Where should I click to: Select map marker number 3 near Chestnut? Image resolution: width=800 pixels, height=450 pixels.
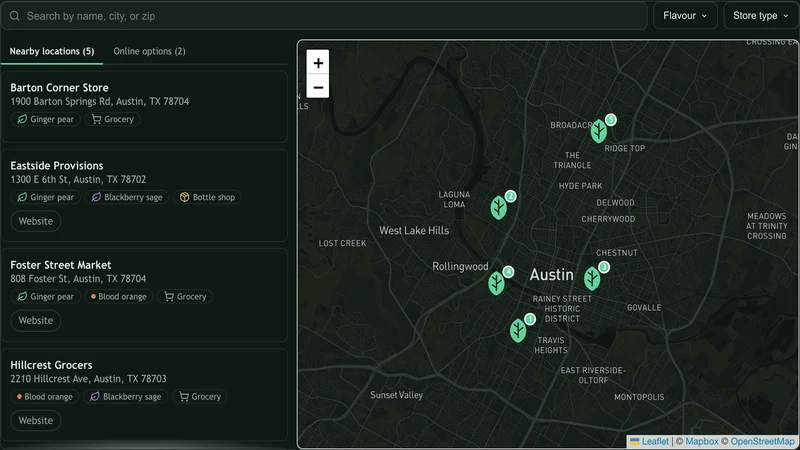(x=592, y=278)
